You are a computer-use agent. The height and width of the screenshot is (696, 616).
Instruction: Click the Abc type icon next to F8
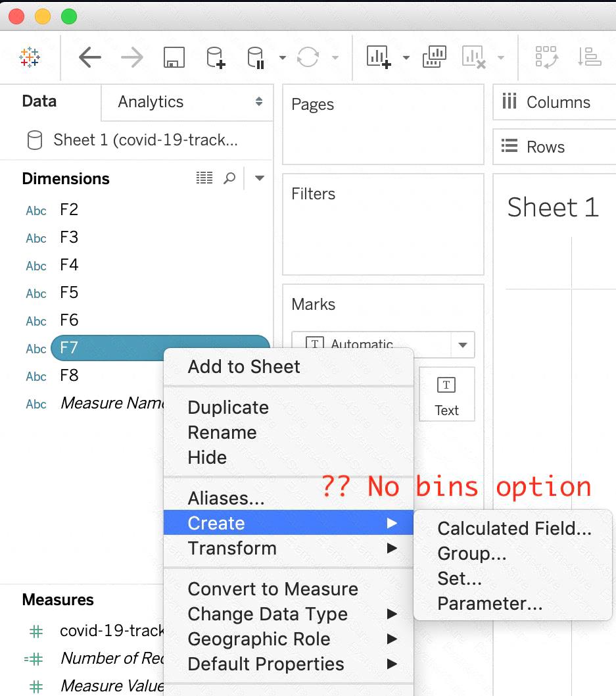tap(36, 376)
